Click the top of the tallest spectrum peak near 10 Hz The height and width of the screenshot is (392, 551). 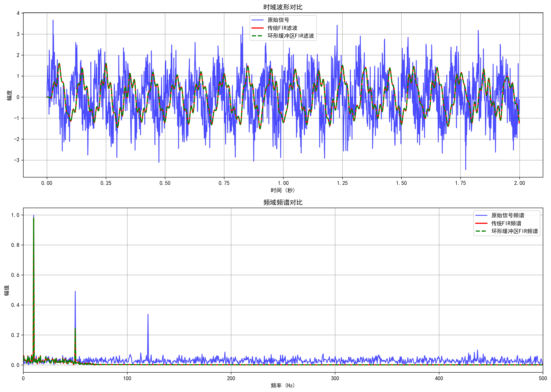(x=34, y=215)
